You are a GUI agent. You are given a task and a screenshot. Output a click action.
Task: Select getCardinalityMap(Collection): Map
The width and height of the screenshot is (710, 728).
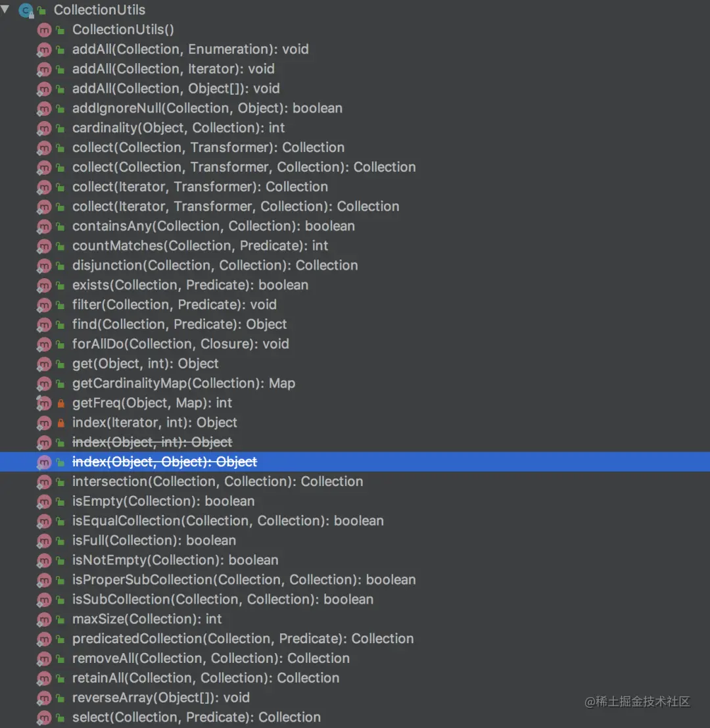[183, 383]
